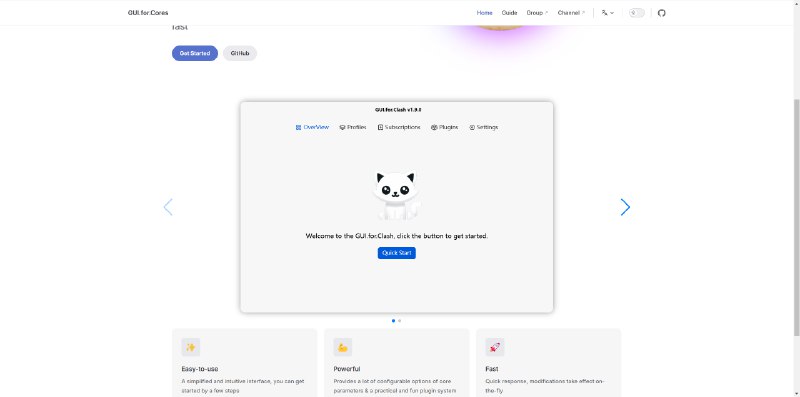Click the cat mascot image

[396, 196]
